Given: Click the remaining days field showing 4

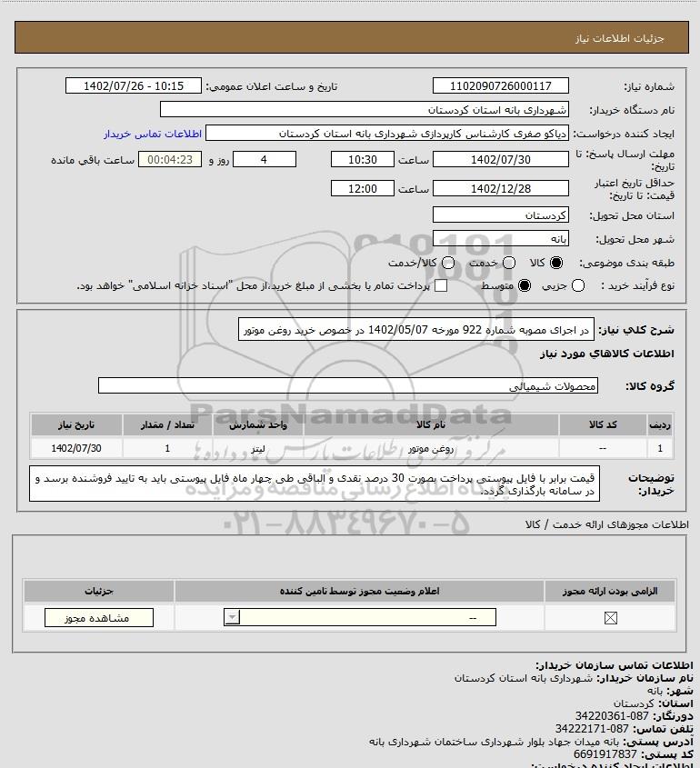Looking at the screenshot, I should pos(264,159).
